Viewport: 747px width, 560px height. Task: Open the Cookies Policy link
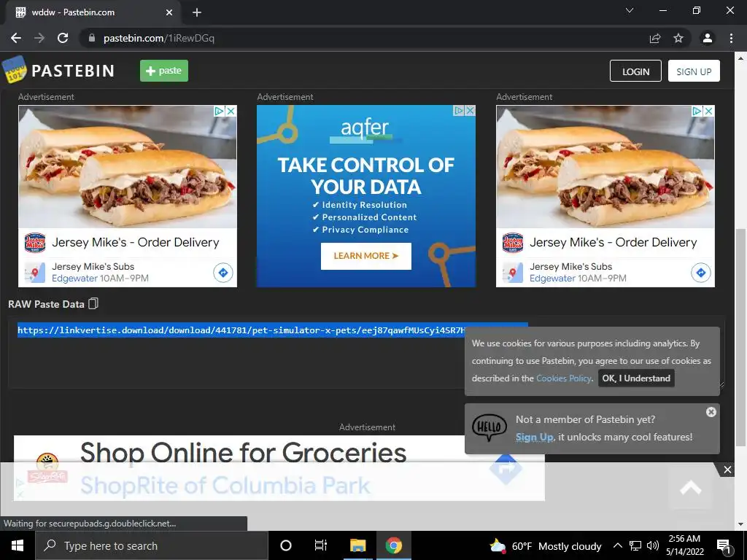[563, 378]
